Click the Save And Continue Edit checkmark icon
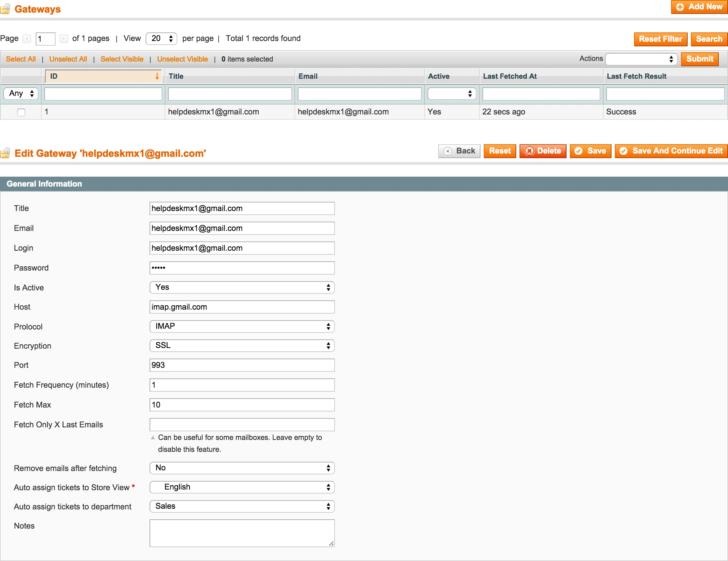The width and height of the screenshot is (728, 561). [623, 151]
